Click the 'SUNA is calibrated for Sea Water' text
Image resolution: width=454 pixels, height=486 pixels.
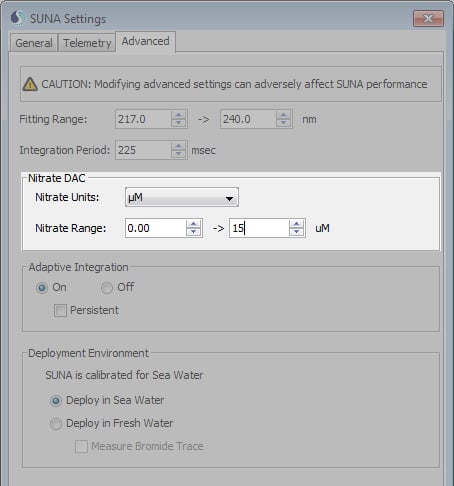[x=124, y=375]
